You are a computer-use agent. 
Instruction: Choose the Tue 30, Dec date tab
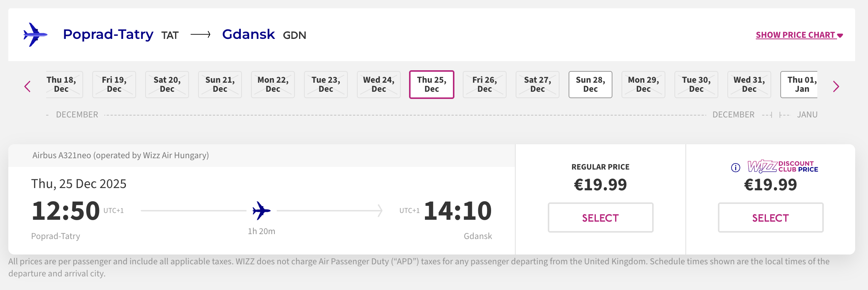click(696, 85)
